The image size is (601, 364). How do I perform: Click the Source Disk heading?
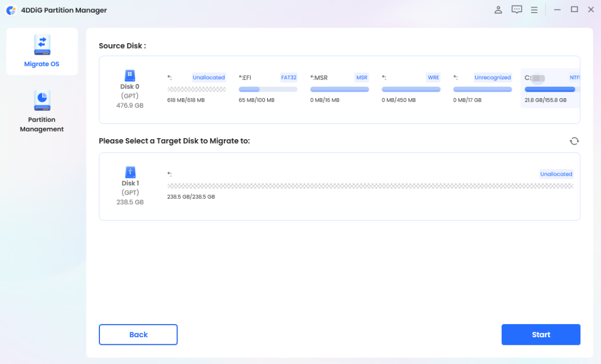pos(122,46)
